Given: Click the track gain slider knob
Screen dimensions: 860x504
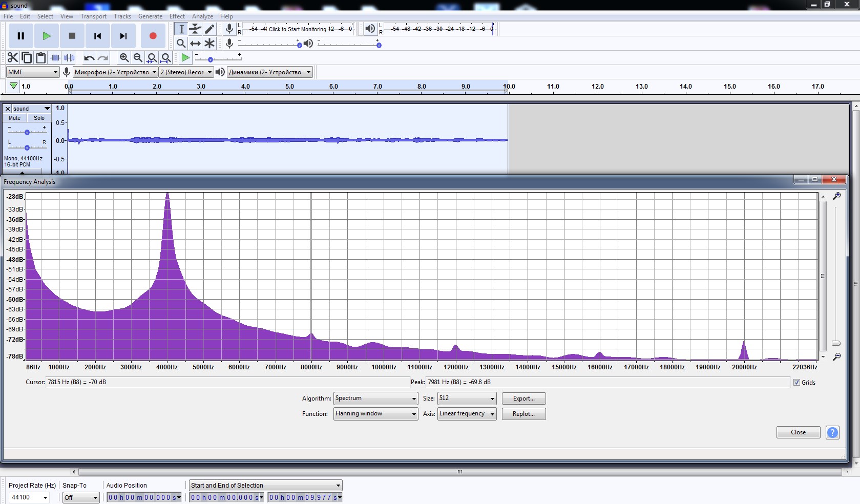Looking at the screenshot, I should (27, 132).
